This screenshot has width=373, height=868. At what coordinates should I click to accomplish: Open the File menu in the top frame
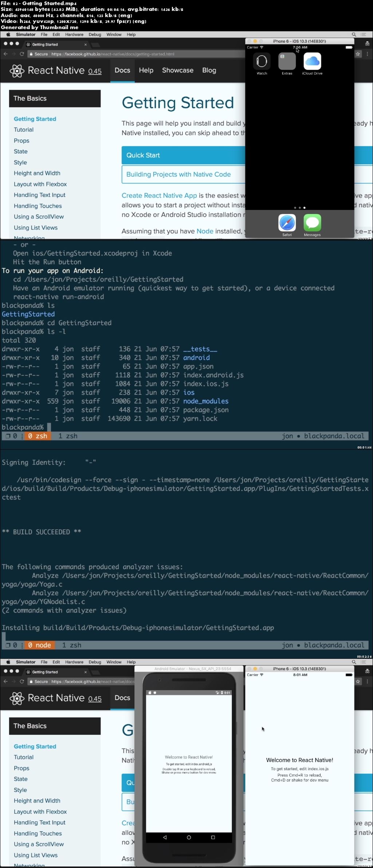click(x=44, y=35)
